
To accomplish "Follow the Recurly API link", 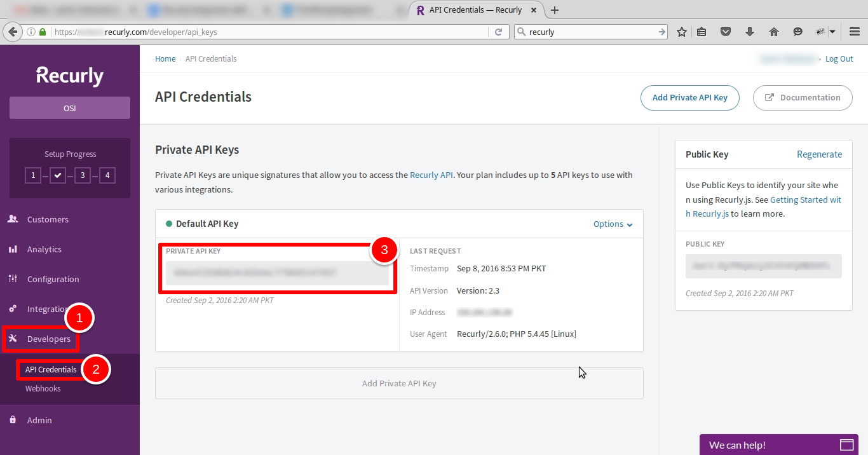I will tap(431, 175).
